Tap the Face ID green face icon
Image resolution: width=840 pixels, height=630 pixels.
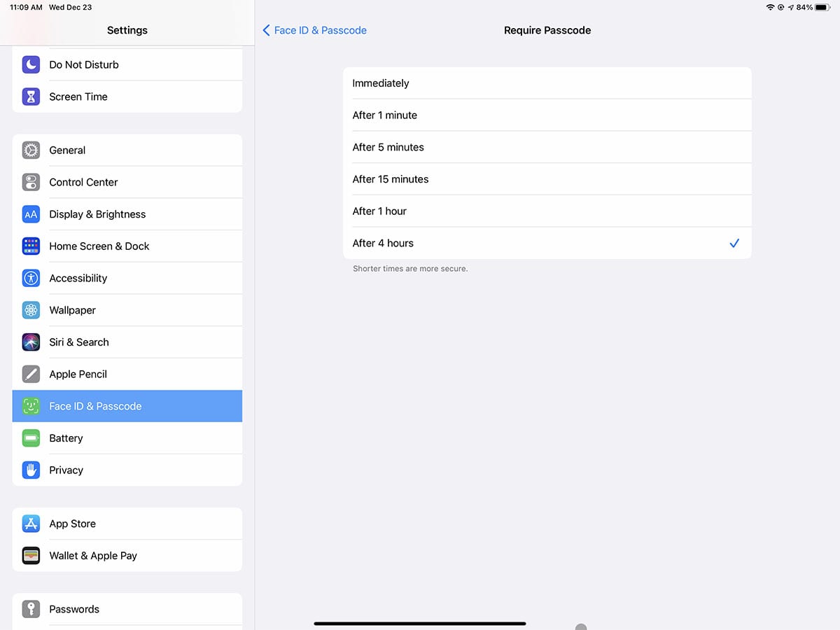pyautogui.click(x=31, y=406)
